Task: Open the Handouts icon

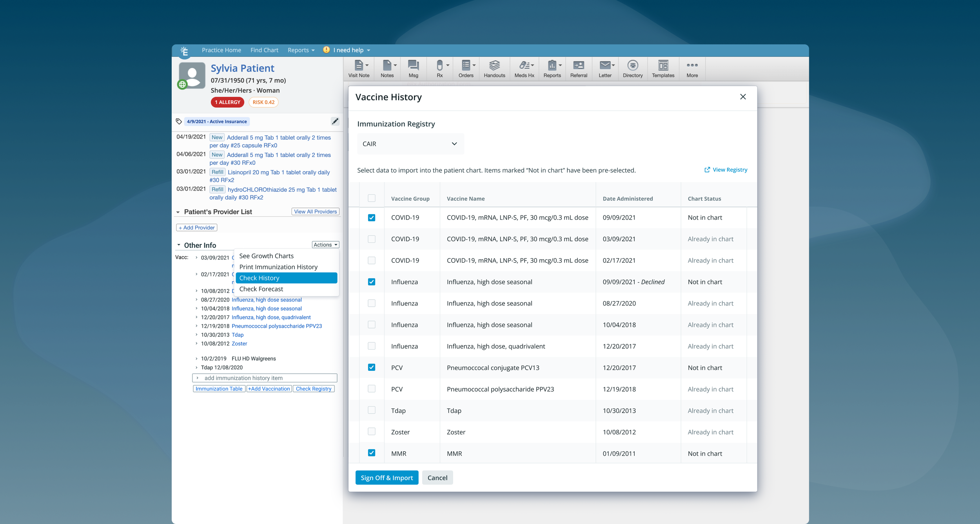Action: [x=494, y=69]
